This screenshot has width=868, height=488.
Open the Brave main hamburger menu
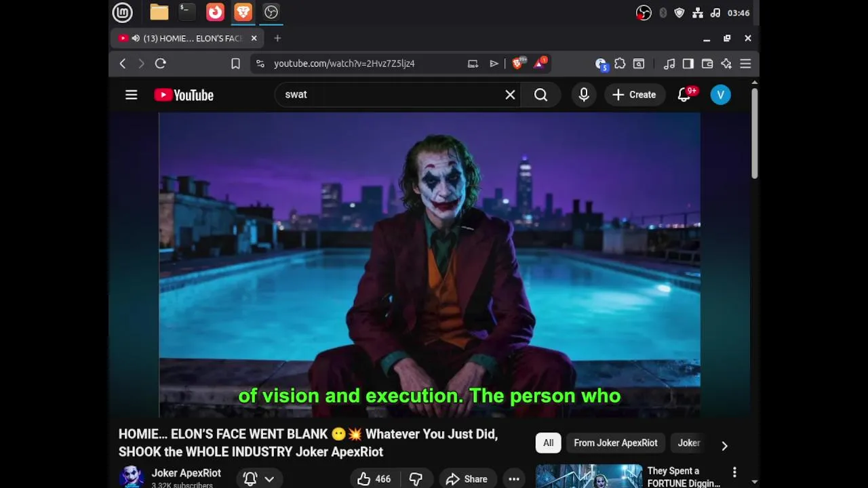[x=745, y=64]
